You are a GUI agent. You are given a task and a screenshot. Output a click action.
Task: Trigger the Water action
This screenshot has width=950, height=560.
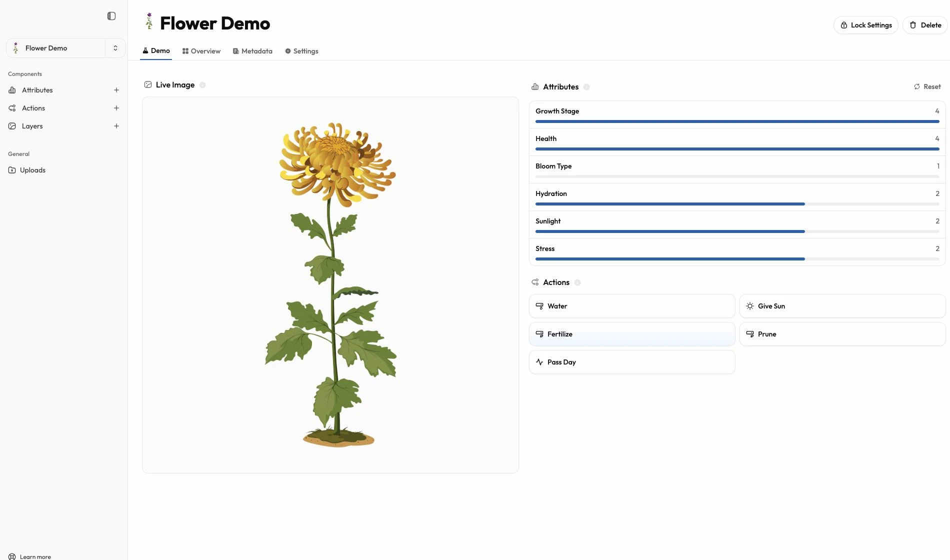632,306
